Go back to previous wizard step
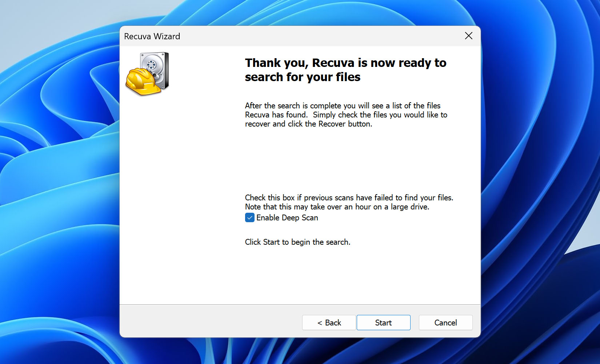 (x=329, y=323)
